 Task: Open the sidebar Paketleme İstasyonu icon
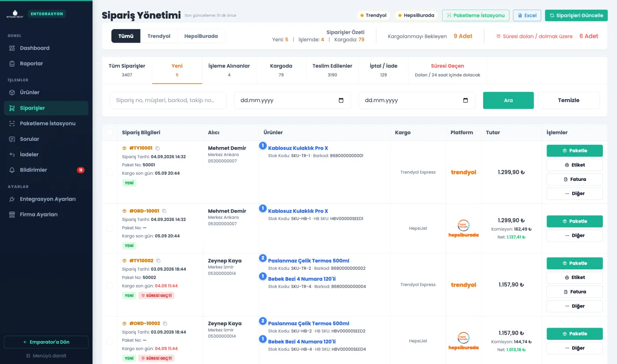click(x=12, y=123)
